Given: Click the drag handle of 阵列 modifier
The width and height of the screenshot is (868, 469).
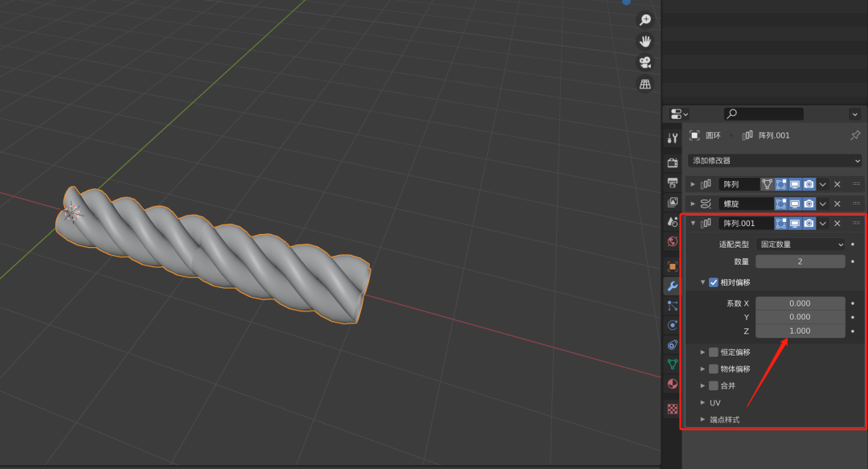Looking at the screenshot, I should click(x=857, y=184).
